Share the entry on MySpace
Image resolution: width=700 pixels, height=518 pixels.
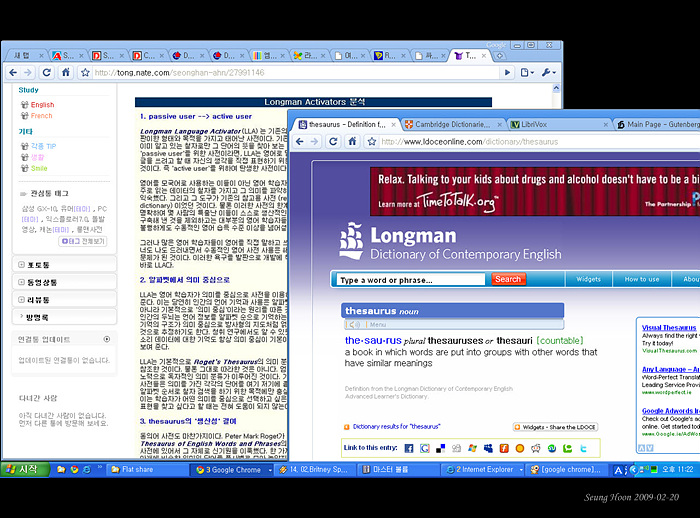(488, 448)
